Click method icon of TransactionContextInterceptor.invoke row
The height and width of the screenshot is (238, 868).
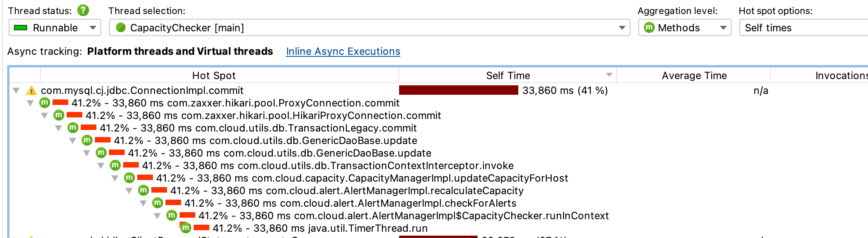pyautogui.click(x=115, y=166)
